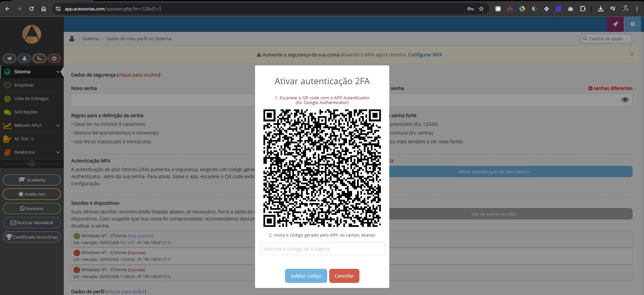Dismiss the MFA warning banner
Viewport: 644px width, 295px height.
pyautogui.click(x=632, y=54)
